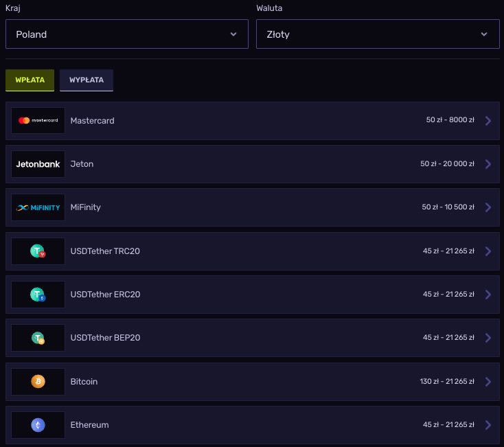Click the orange Bitcoin icon
The width and height of the screenshot is (504, 447).
(x=38, y=381)
